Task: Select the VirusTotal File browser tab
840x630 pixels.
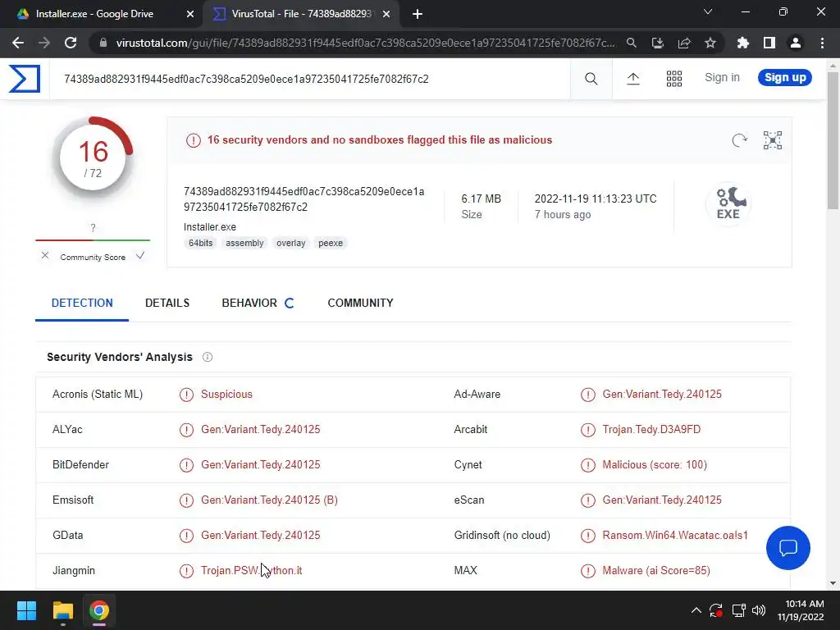Action: 301,14
